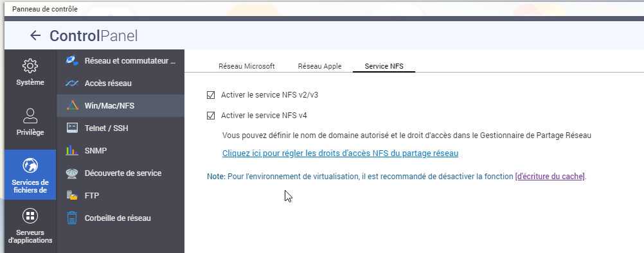The image size is (644, 253).
Task: Open Découverte de service settings
Action: point(120,173)
